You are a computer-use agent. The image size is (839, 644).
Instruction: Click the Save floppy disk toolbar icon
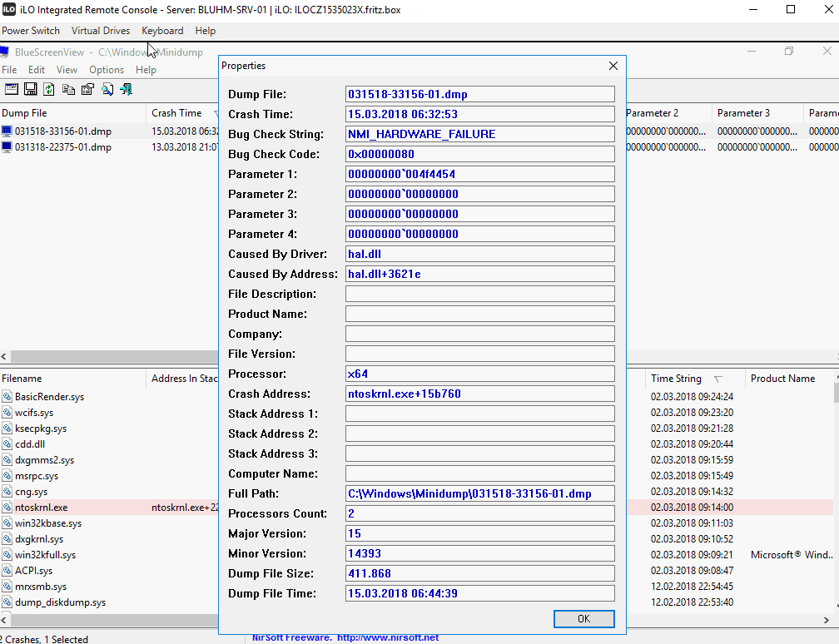click(31, 89)
